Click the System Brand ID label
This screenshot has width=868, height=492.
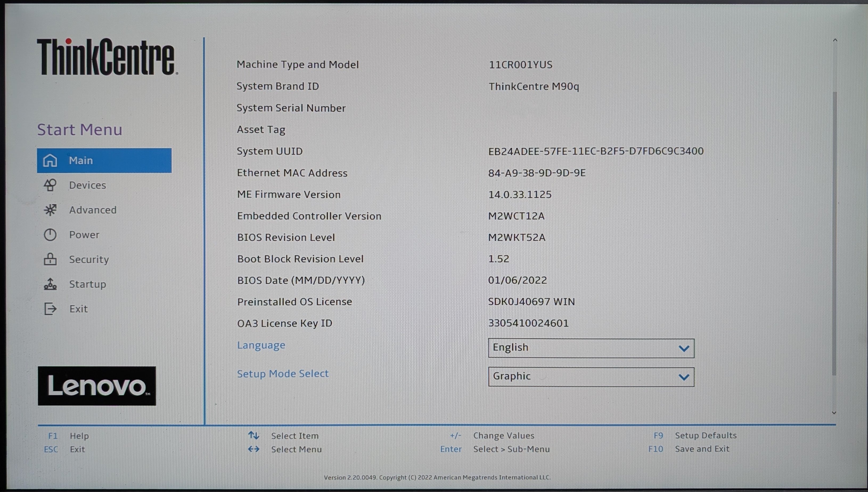pyautogui.click(x=278, y=86)
